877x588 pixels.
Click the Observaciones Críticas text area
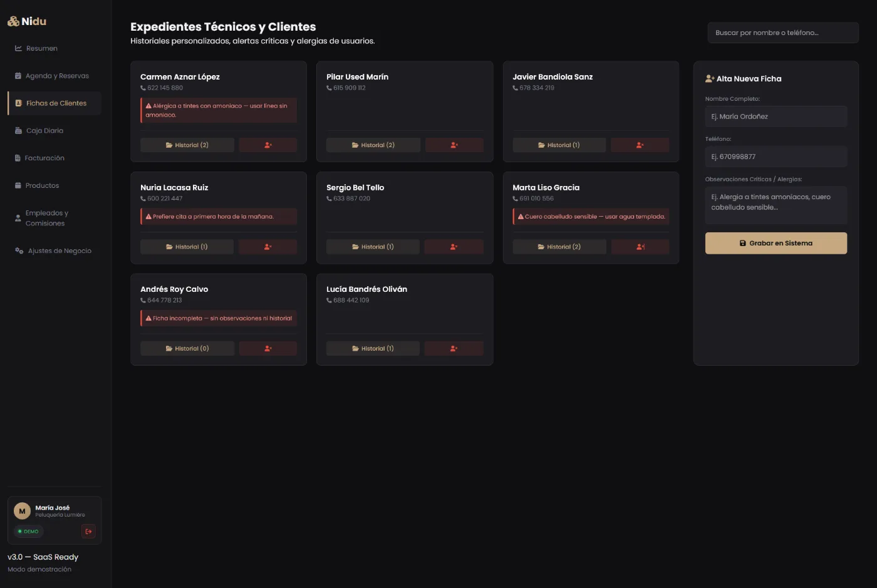pyautogui.click(x=776, y=205)
